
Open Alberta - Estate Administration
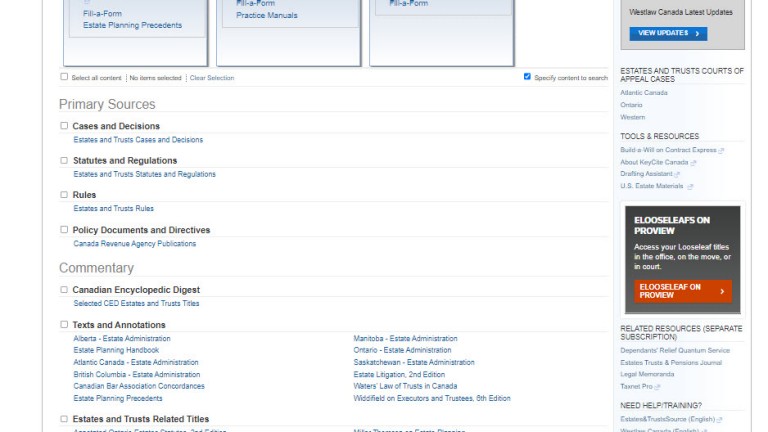click(122, 338)
